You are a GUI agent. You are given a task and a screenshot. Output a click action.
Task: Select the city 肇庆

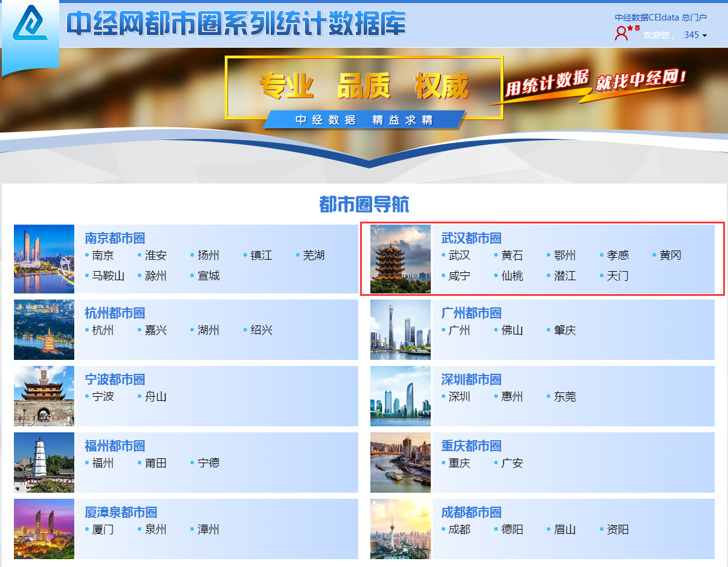[565, 330]
